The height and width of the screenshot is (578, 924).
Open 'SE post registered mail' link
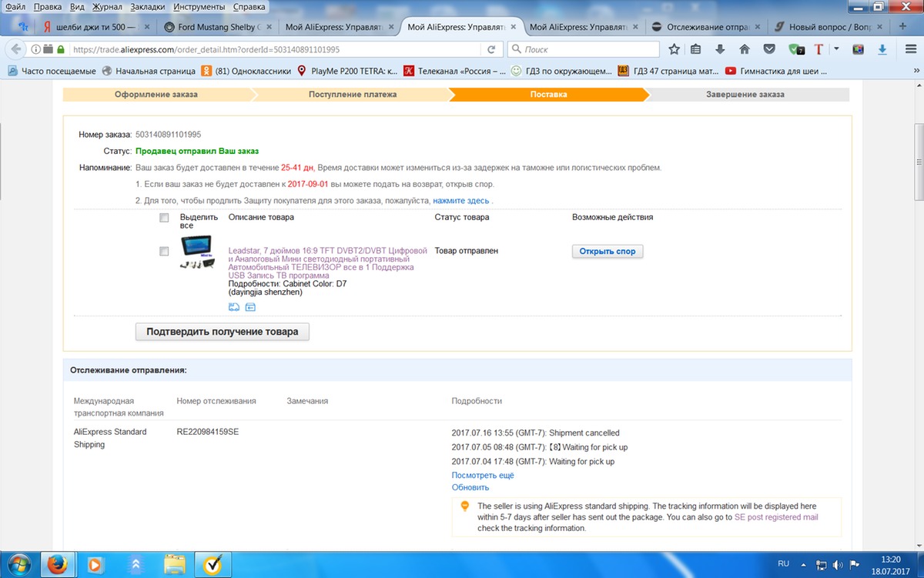coord(776,517)
